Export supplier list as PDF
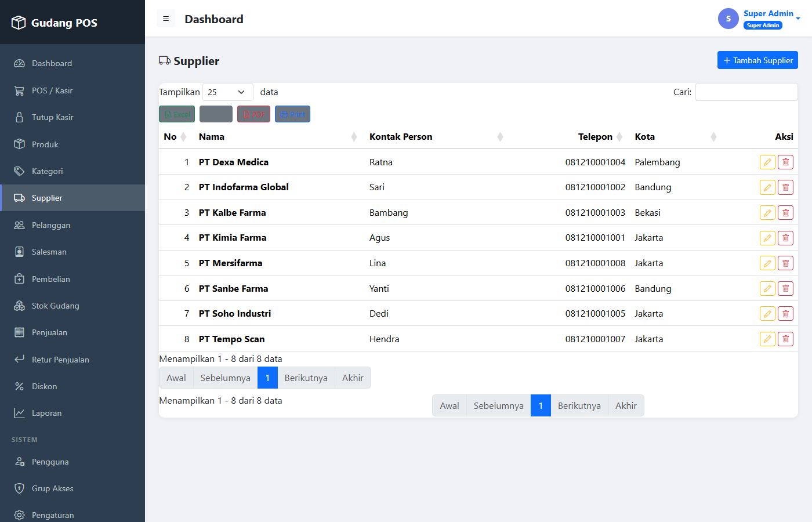812x522 pixels. pos(253,114)
